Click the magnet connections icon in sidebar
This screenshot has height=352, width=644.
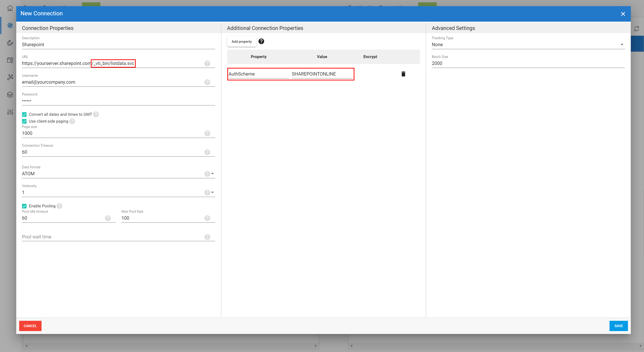click(10, 43)
